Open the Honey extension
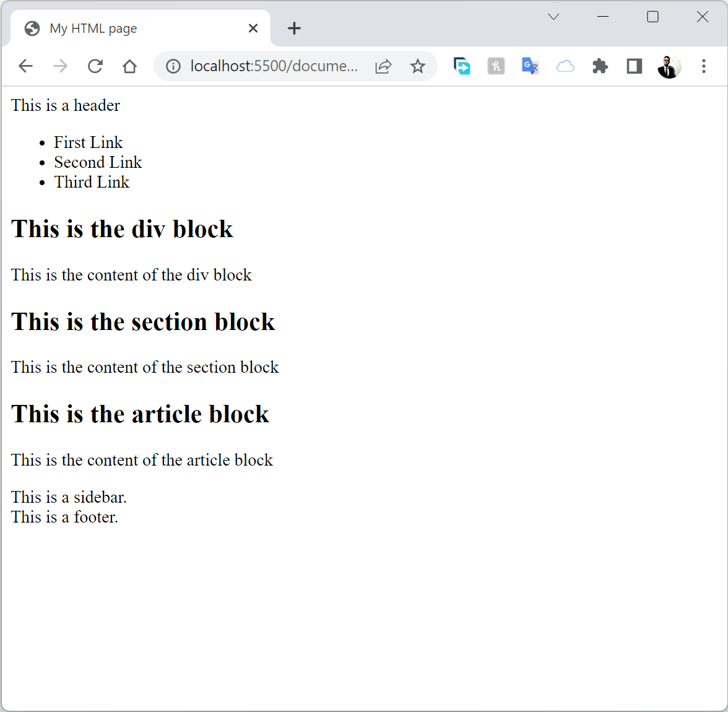This screenshot has height=712, width=728. tap(496, 66)
